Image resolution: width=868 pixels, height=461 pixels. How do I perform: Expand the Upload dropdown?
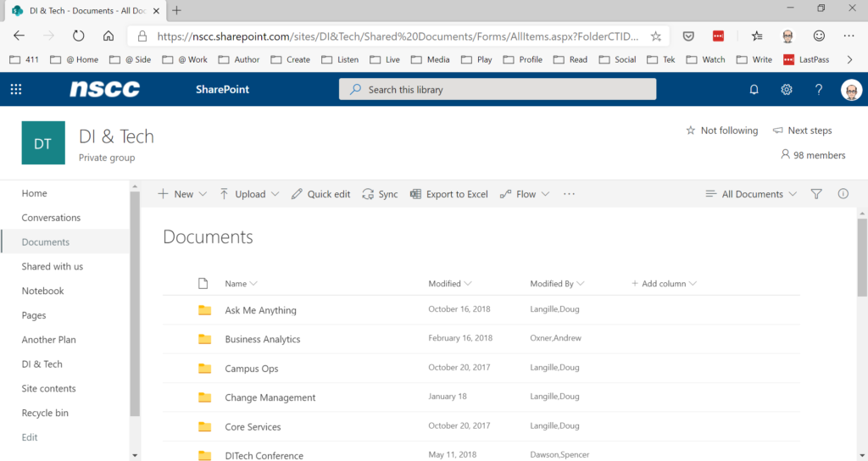tap(249, 194)
